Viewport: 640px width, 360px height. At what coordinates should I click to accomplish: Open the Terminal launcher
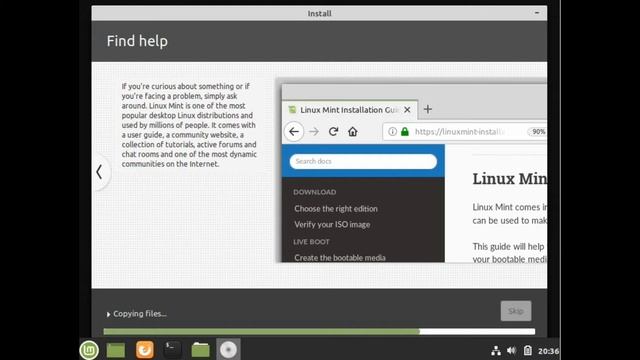tap(172, 350)
